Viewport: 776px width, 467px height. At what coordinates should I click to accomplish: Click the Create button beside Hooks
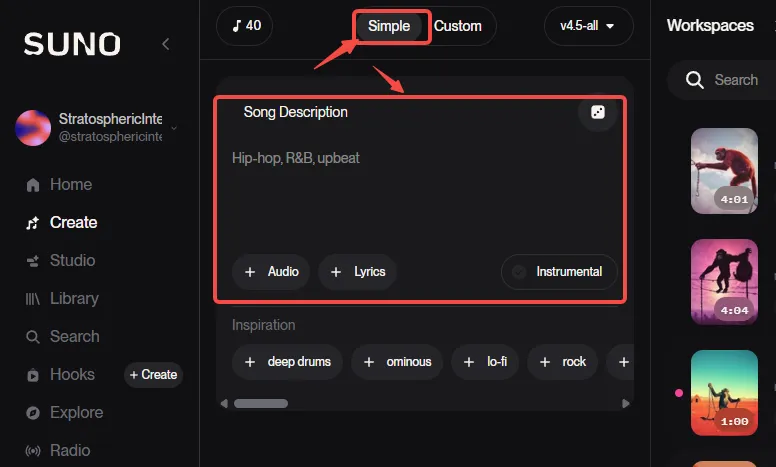click(153, 374)
